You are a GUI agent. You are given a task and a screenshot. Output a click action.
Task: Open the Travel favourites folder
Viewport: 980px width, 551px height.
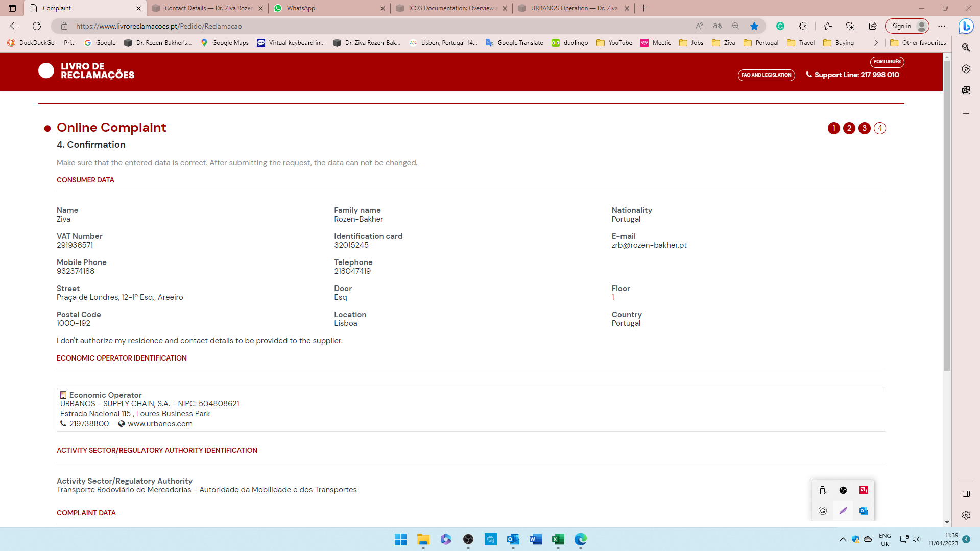point(801,43)
